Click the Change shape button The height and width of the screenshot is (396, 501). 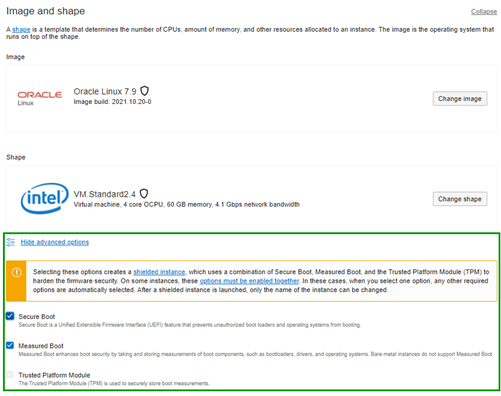(460, 199)
